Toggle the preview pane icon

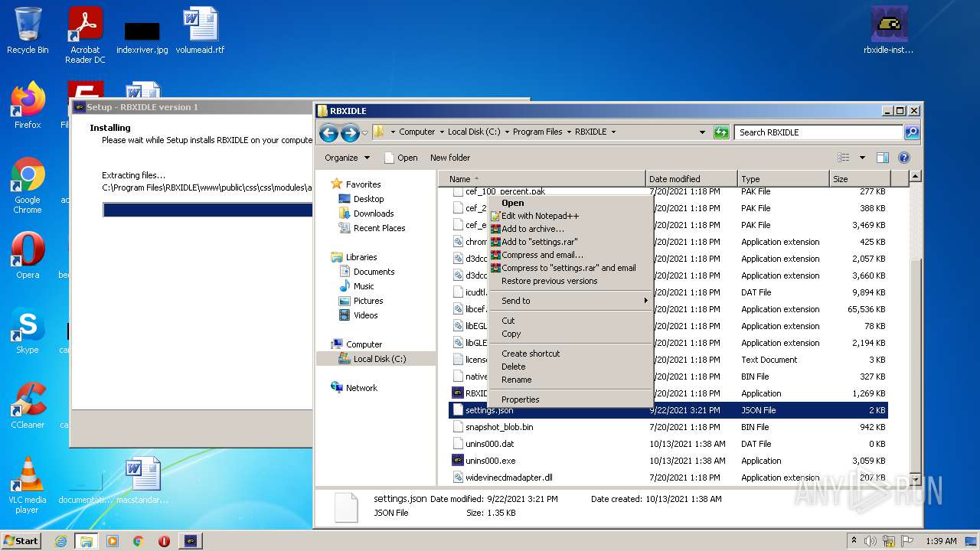click(882, 158)
